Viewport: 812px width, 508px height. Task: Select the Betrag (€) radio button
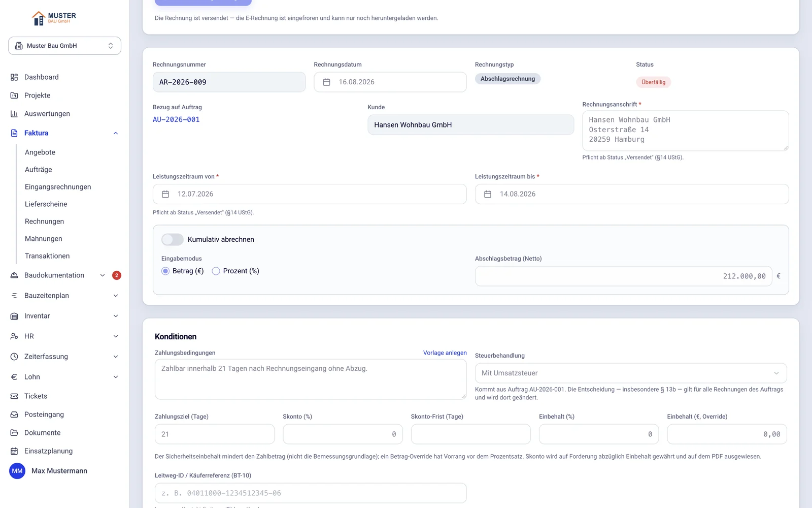[165, 271]
